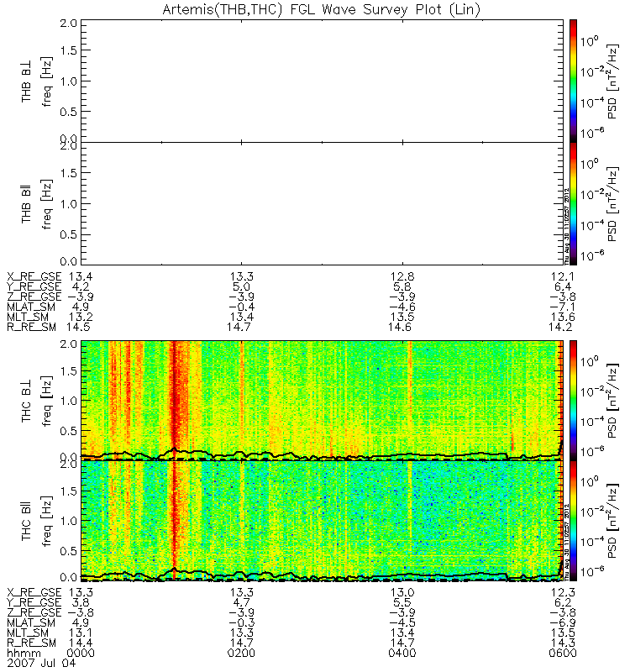Click the "1.5" frequency tick on THB B⊥ axis
The image size is (630, 672).
tap(69, 50)
